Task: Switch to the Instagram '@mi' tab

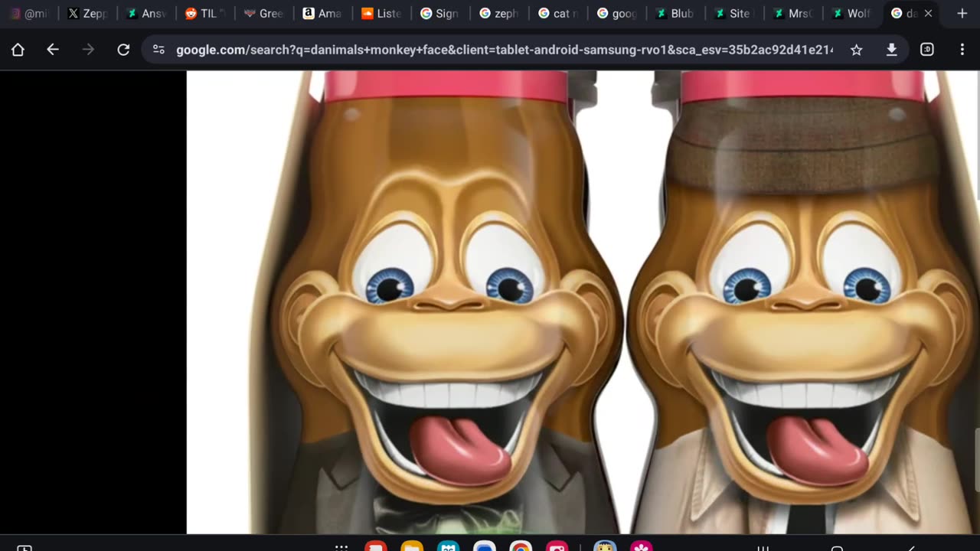Action: (29, 13)
